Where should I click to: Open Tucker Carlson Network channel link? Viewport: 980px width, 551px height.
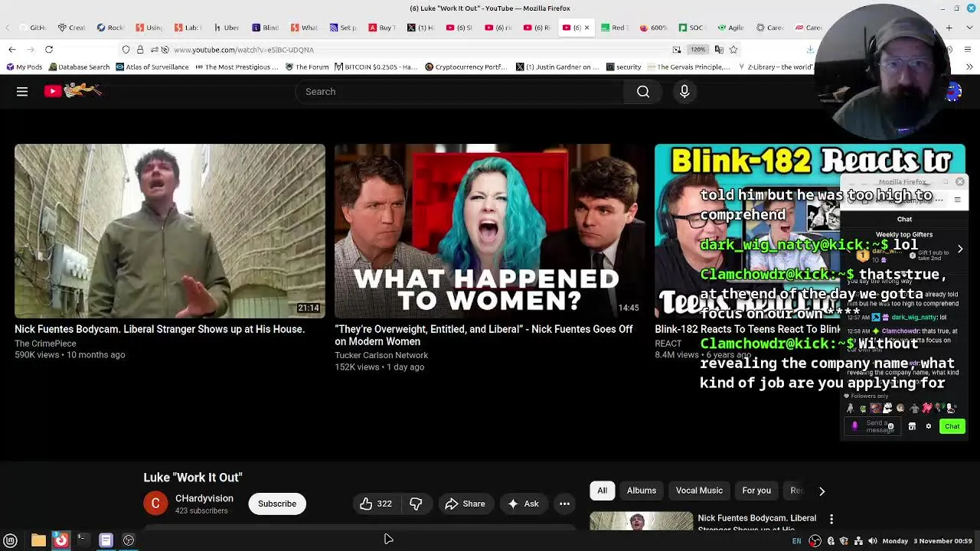(381, 355)
